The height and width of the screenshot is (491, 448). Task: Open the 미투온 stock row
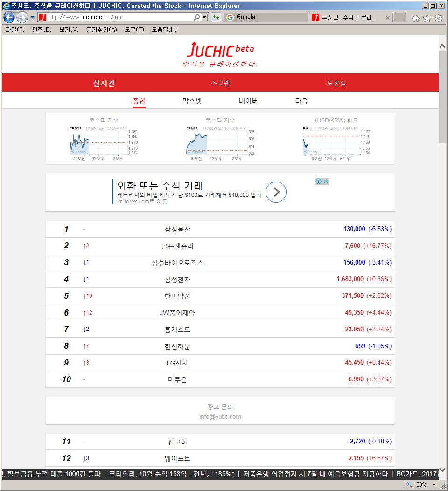[x=220, y=379]
